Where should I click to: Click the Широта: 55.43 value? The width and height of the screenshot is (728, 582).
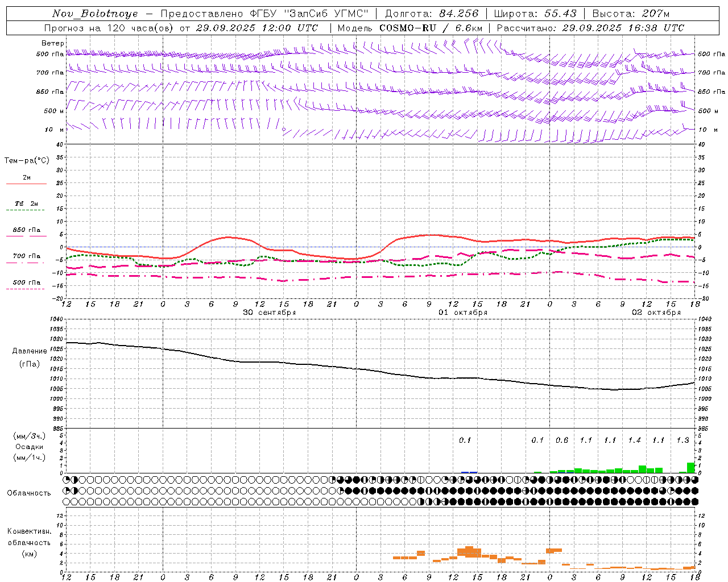[x=535, y=14]
